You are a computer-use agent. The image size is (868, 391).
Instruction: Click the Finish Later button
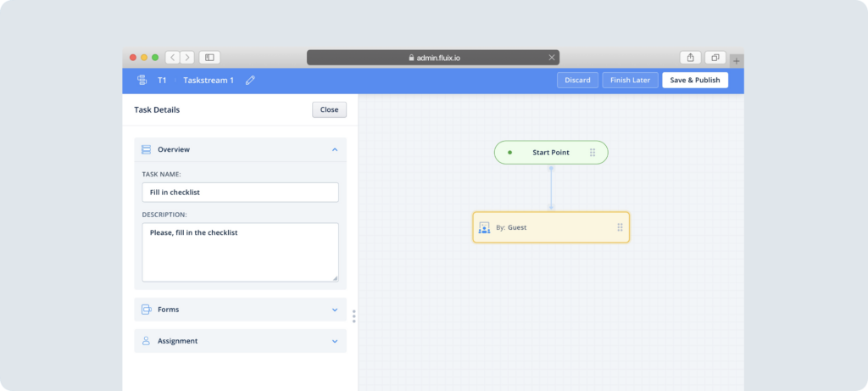tap(630, 81)
